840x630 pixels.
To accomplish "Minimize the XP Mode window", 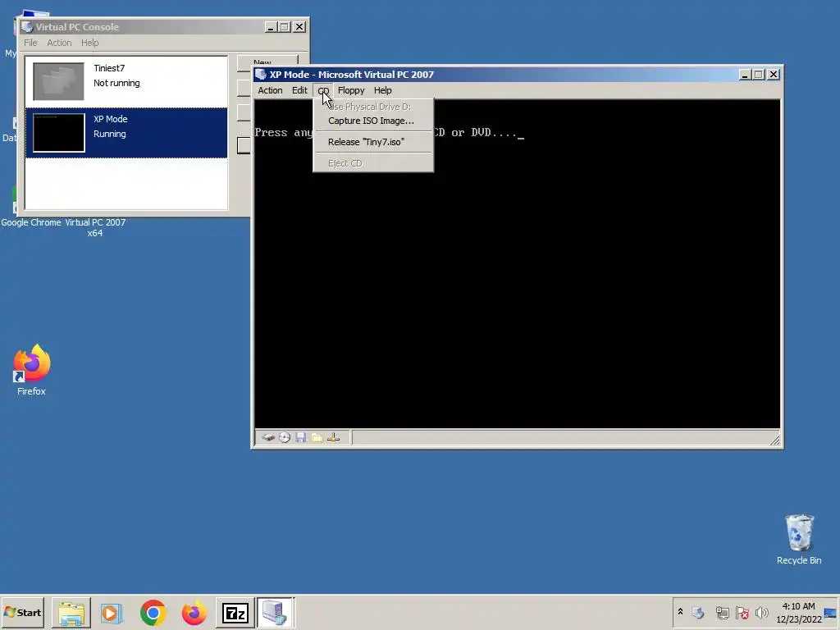I will tap(745, 75).
